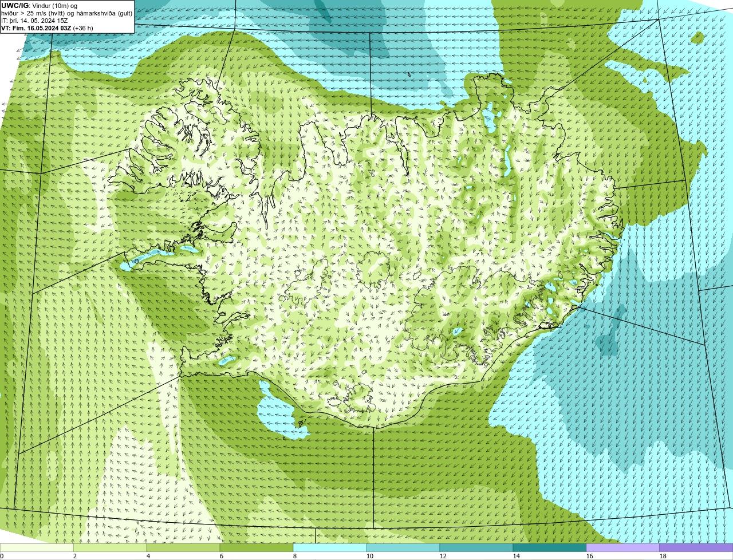Click the "UWC/IG: Vindur (10m) og" title line
The width and height of the screenshot is (733, 560).
pos(39,6)
